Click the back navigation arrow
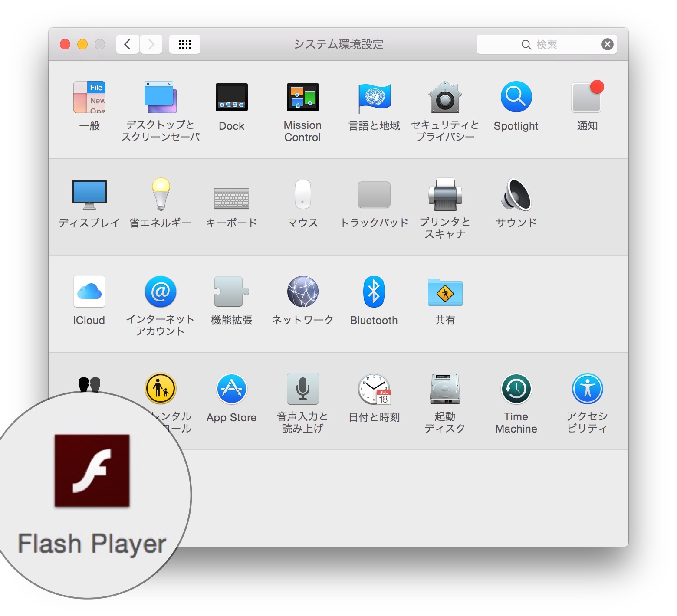The image size is (677, 616). tap(128, 44)
